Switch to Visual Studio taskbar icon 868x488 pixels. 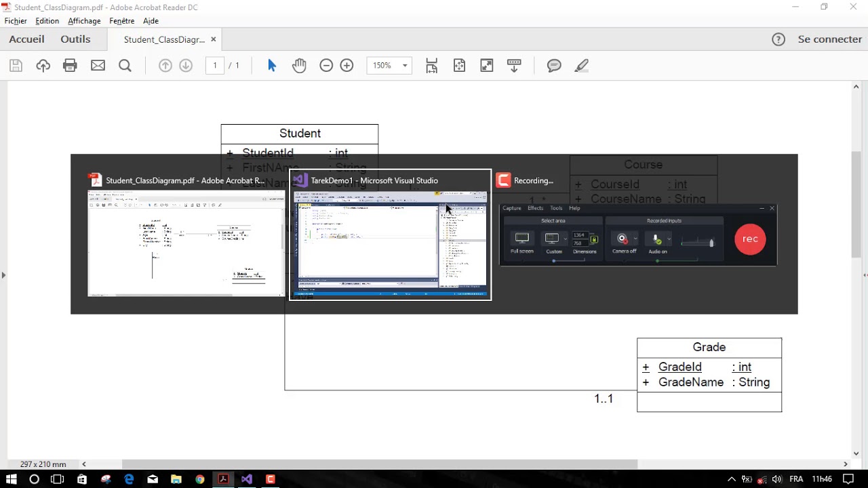247,479
